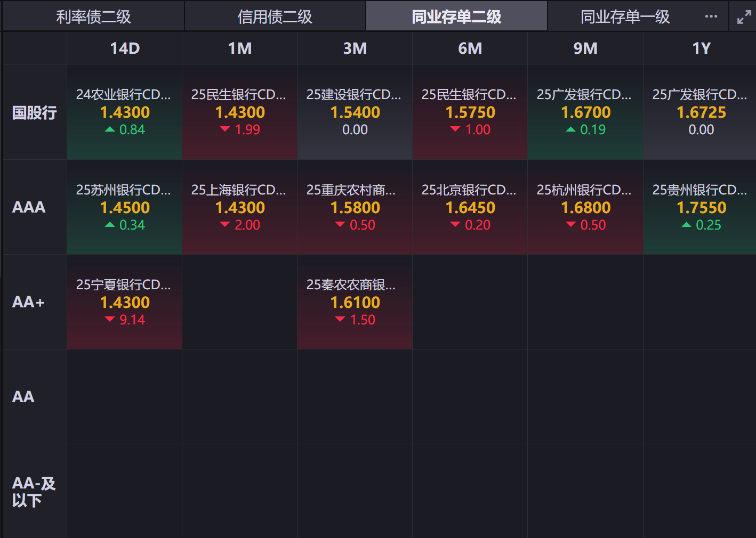Image resolution: width=756 pixels, height=538 pixels.
Task: Click the 6M column header
Action: (x=470, y=48)
